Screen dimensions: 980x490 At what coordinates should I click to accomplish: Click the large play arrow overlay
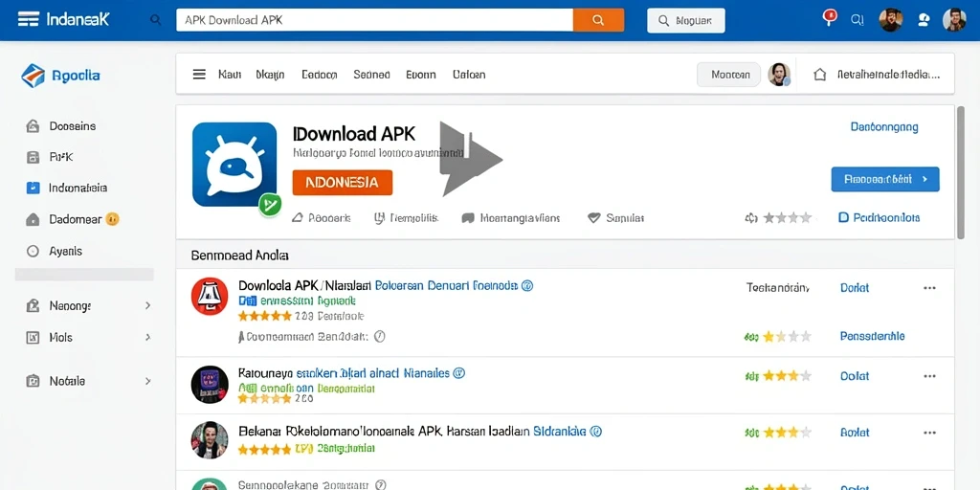pyautogui.click(x=470, y=159)
